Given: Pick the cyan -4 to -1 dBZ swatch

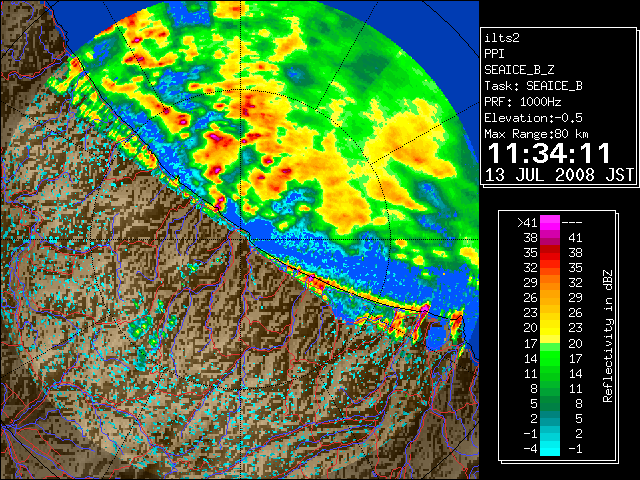Looking at the screenshot, I should pos(550,449).
